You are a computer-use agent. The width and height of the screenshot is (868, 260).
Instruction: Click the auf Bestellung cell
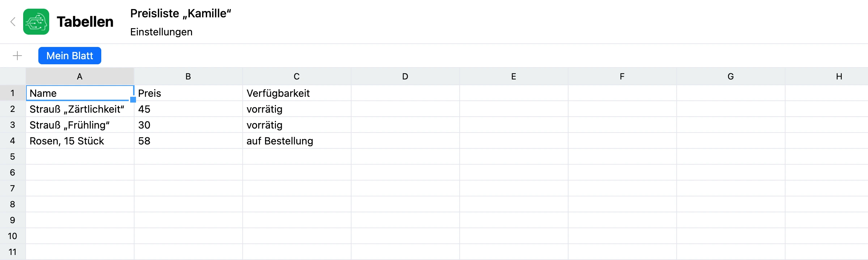coord(297,141)
